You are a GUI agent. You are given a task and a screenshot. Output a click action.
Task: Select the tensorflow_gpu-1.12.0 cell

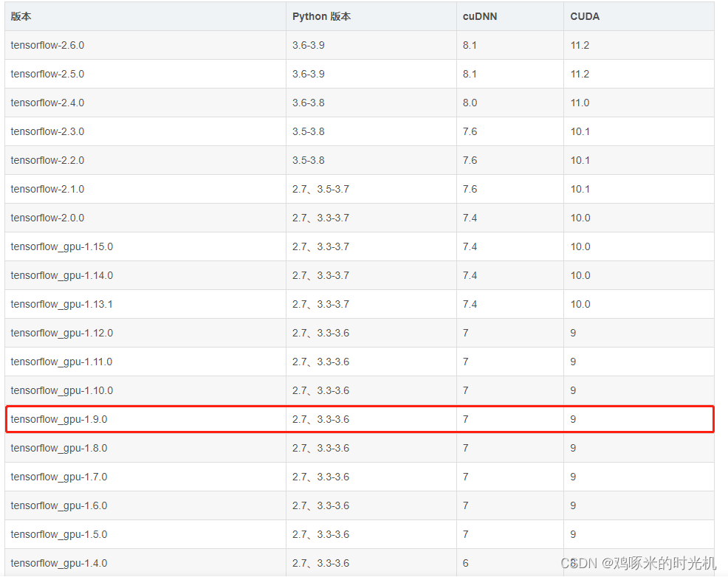[145, 333]
